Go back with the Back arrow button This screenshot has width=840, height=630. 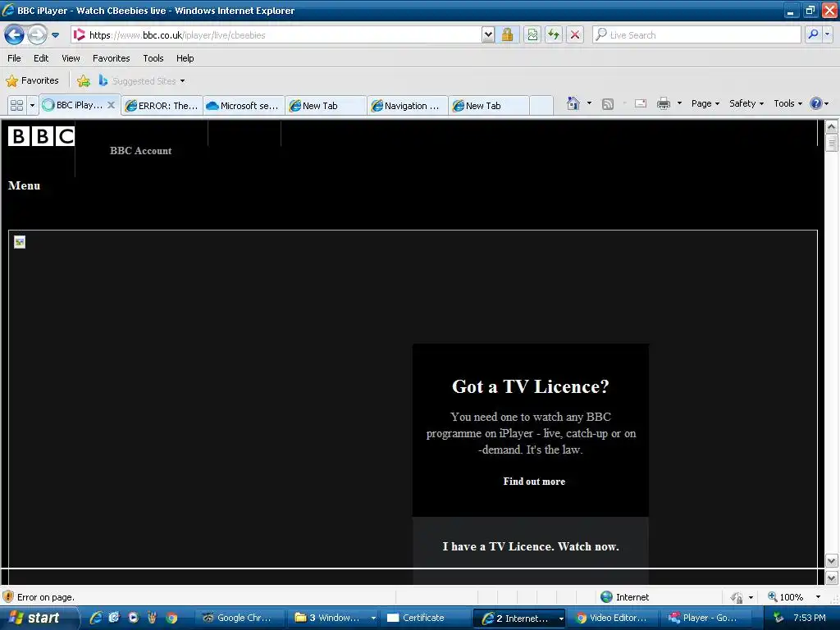tap(14, 34)
